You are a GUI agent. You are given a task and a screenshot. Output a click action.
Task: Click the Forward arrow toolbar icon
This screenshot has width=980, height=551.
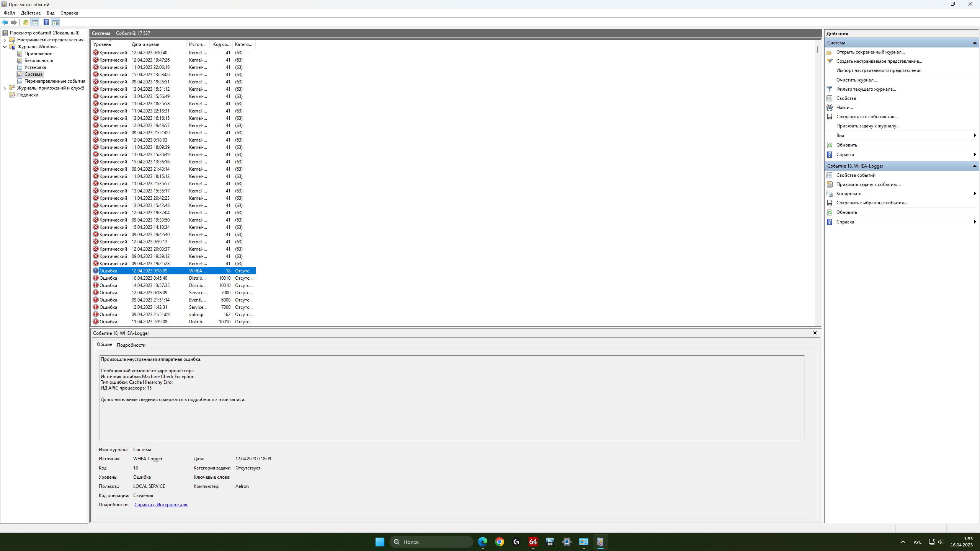point(14,22)
